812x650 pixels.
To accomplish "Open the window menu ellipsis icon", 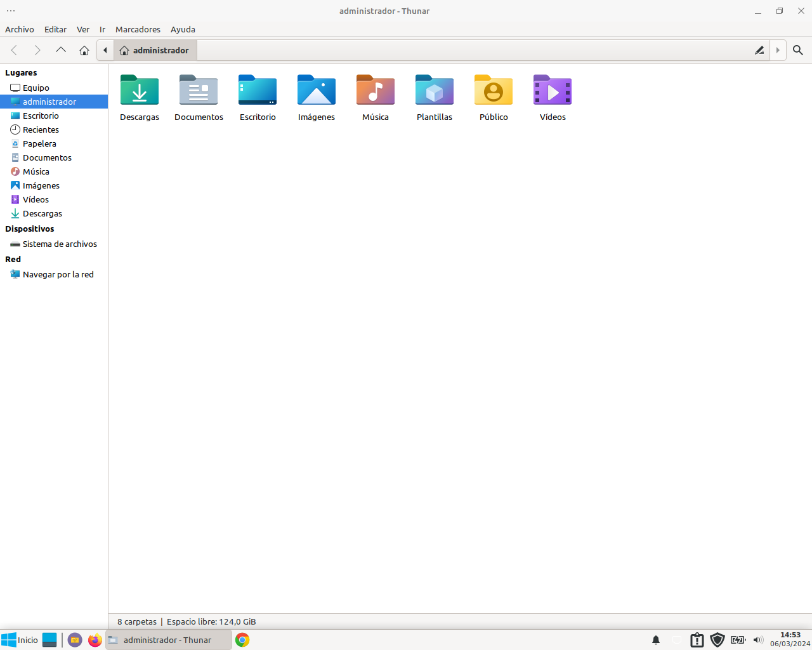I will click(x=11, y=11).
